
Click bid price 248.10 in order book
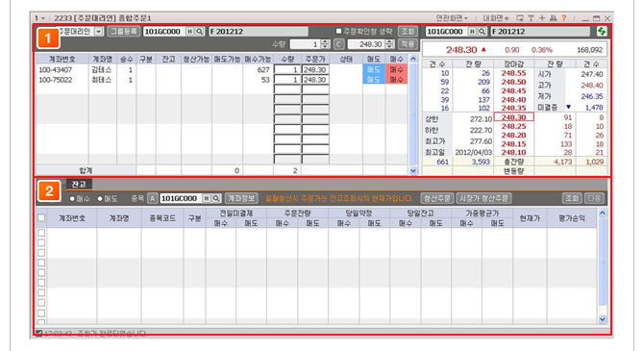513,153
